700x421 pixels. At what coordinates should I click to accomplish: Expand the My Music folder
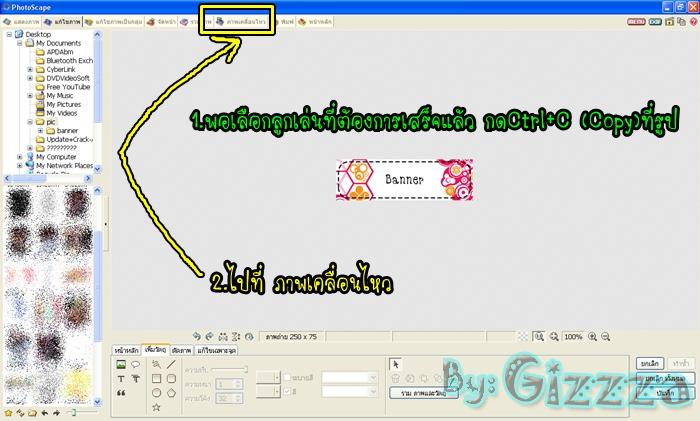(x=30, y=96)
